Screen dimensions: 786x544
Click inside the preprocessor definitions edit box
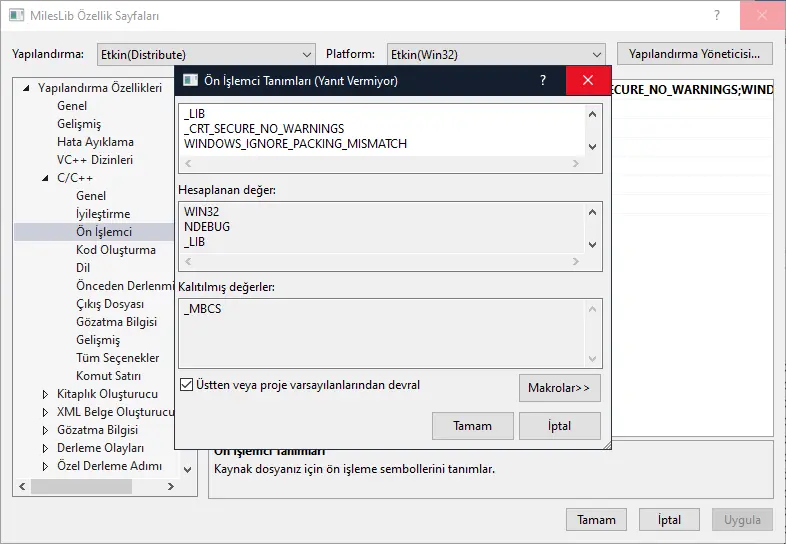tap(380, 129)
